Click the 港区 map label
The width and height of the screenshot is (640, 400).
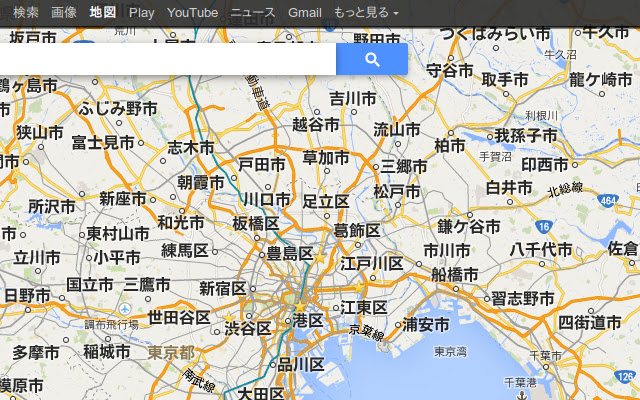(x=308, y=321)
